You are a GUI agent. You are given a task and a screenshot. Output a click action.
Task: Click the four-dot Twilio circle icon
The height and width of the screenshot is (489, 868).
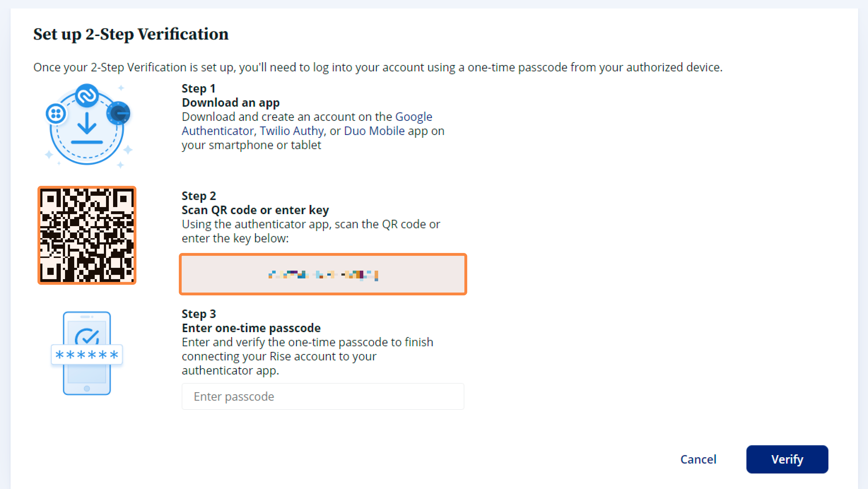click(56, 114)
